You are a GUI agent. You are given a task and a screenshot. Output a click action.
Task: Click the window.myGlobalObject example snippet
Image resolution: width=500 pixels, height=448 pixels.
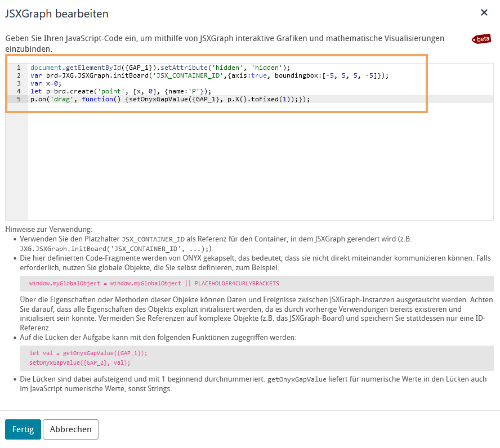coord(154,284)
